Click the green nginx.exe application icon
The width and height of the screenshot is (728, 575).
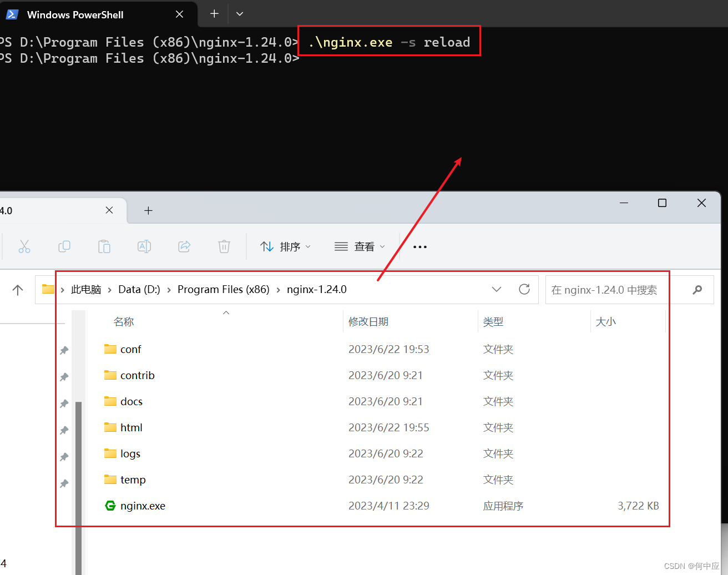pyautogui.click(x=110, y=506)
